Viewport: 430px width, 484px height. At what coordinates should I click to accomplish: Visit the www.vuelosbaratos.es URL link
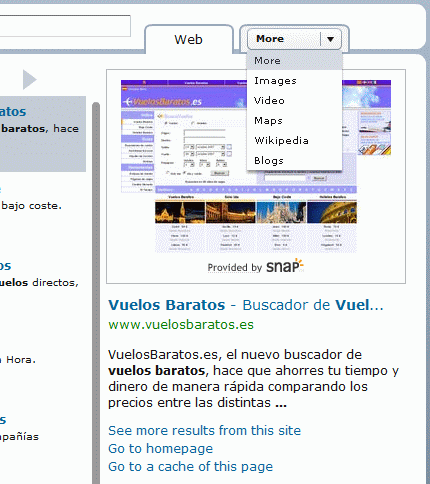[x=181, y=324]
